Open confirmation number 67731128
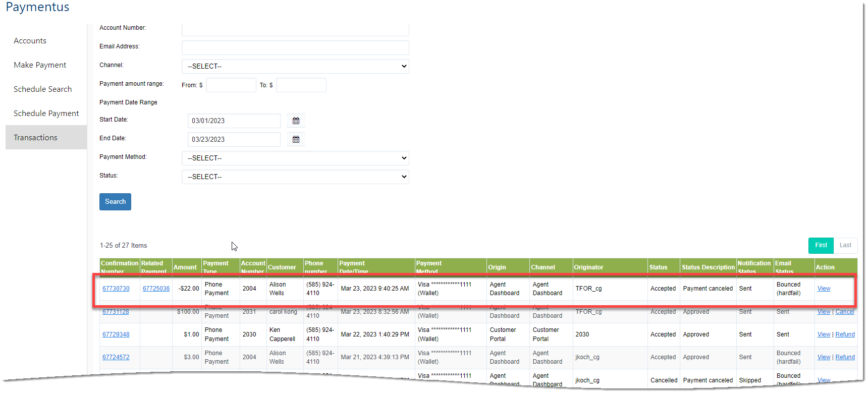 coord(116,312)
